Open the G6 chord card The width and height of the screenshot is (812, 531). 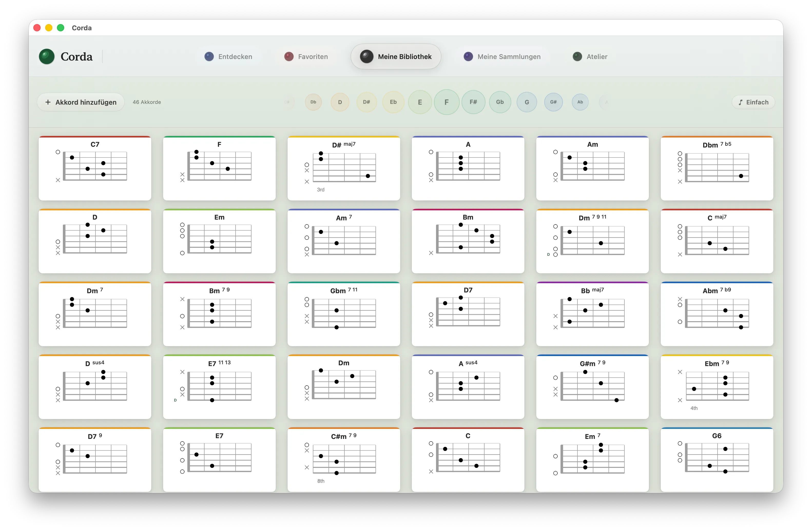[717, 460]
